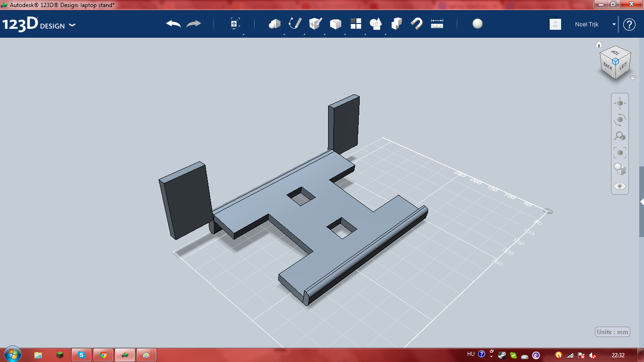Fit the model to view
The width and height of the screenshot is (644, 362).
tap(620, 153)
